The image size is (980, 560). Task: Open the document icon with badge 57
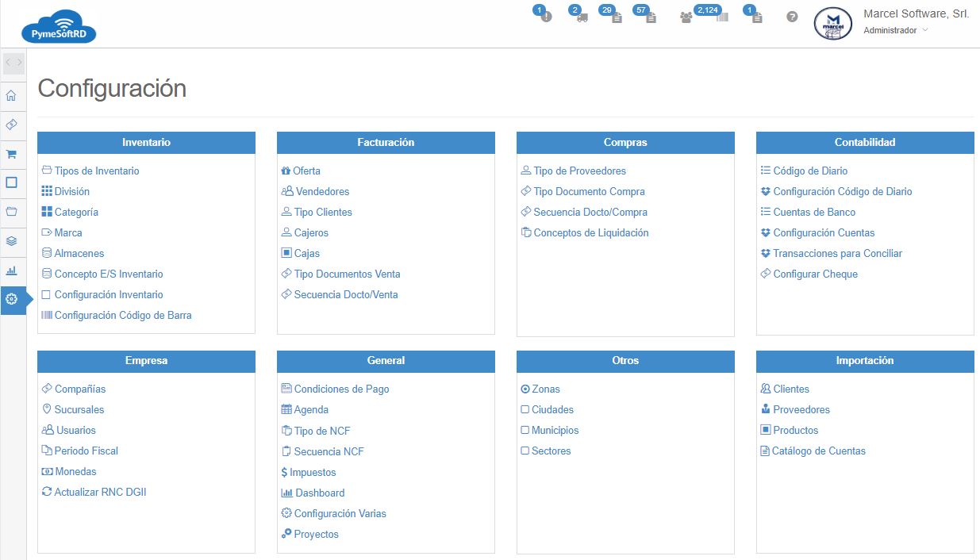click(x=651, y=17)
